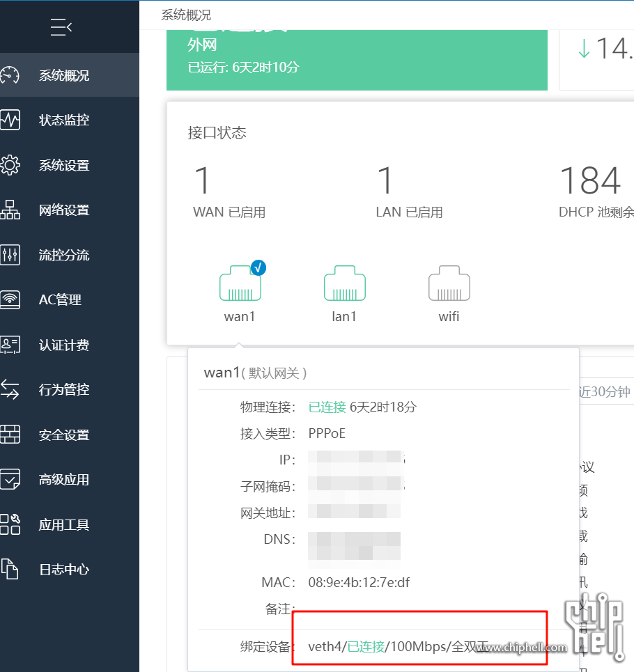This screenshot has width=634, height=672.
Task: Click the wan1 label under the port icon
Action: click(x=240, y=316)
